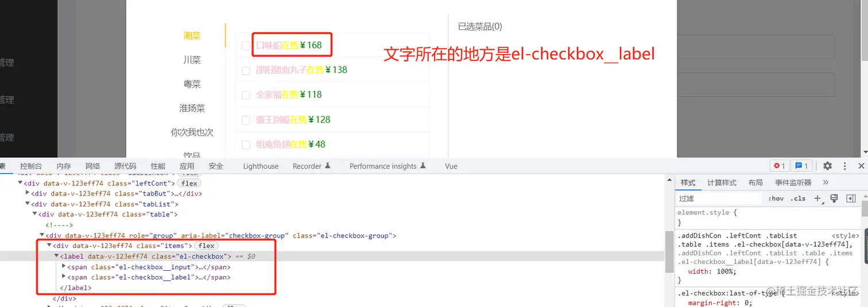
Task: Toggle the .cls element classes panel
Action: pyautogui.click(x=798, y=199)
